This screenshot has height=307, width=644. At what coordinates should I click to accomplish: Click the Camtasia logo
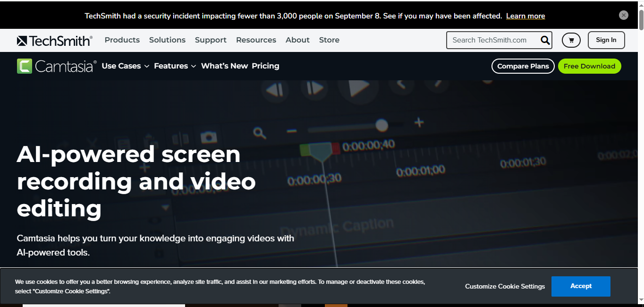click(x=57, y=66)
